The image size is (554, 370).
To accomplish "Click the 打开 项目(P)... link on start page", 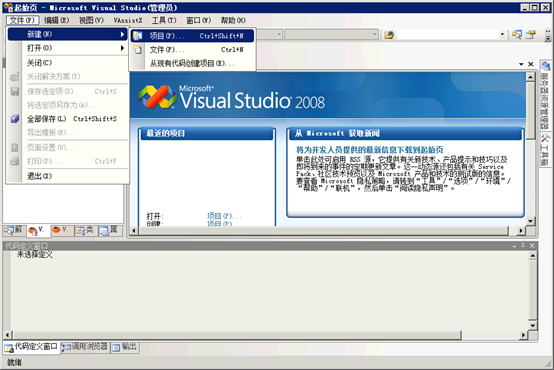I will [x=224, y=216].
